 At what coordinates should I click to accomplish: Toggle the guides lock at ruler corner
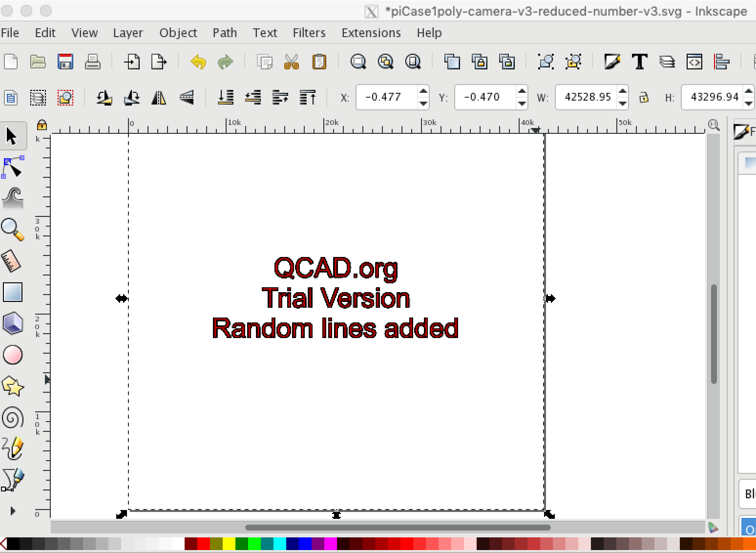point(42,125)
